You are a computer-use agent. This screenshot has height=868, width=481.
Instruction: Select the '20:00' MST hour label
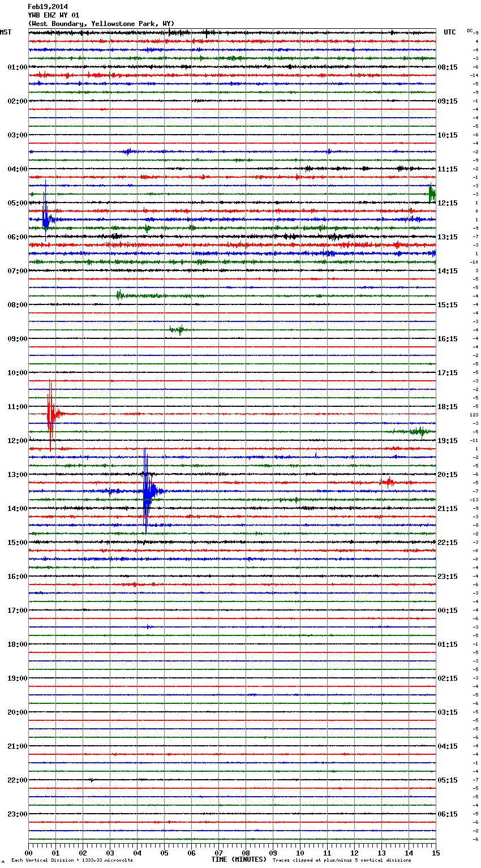[18, 712]
